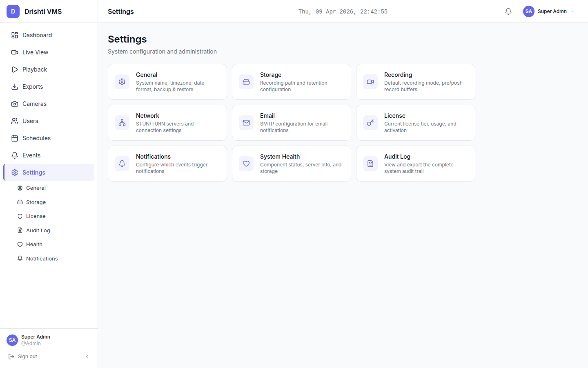Open the General settings card

[167, 82]
